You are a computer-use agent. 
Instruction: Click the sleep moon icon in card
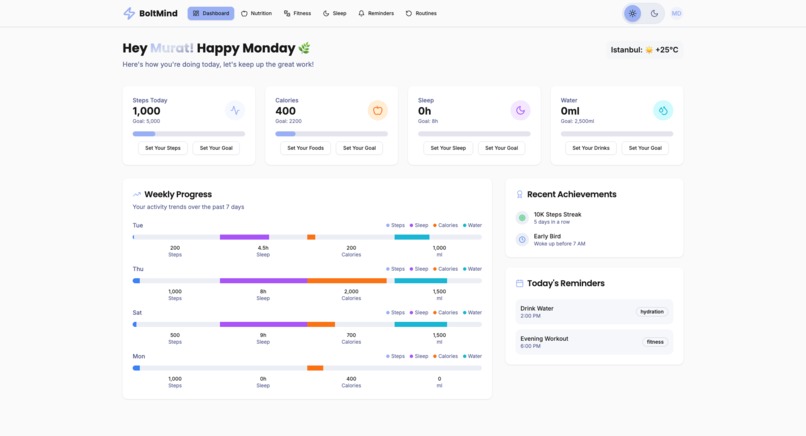(x=520, y=110)
